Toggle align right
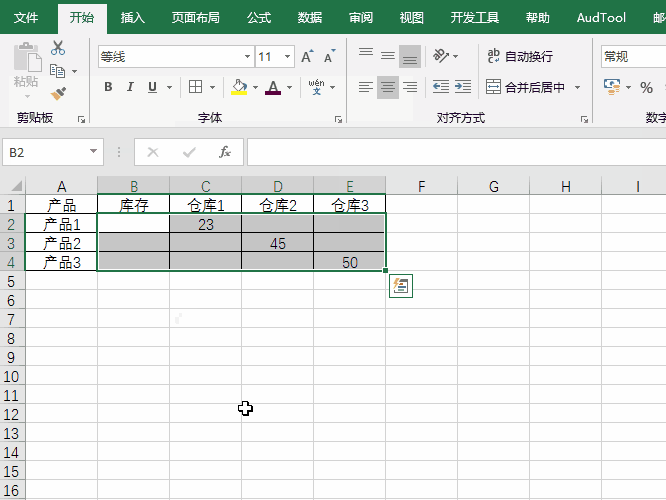The height and width of the screenshot is (500, 666). point(410,87)
